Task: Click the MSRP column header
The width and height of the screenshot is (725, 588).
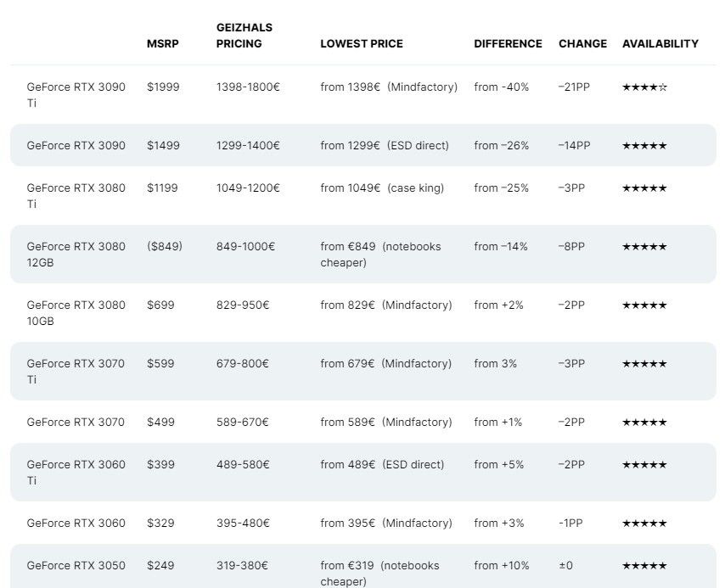Action: click(163, 43)
